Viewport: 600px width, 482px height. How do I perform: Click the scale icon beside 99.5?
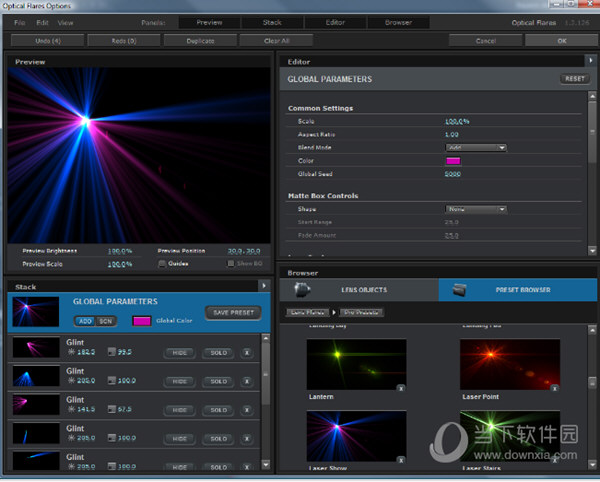coord(112,352)
